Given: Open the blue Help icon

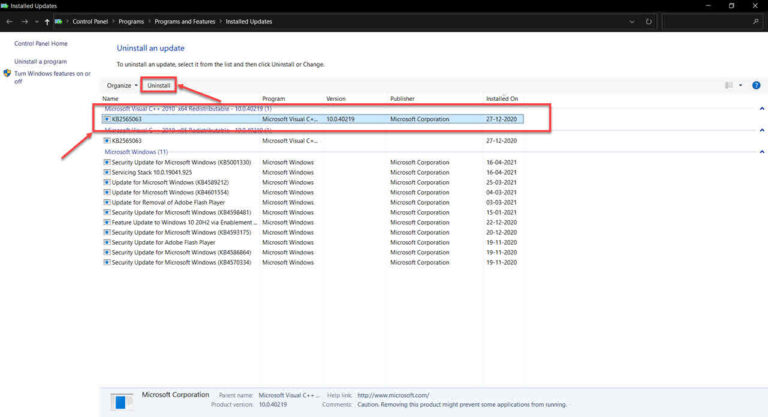Looking at the screenshot, I should click(756, 85).
